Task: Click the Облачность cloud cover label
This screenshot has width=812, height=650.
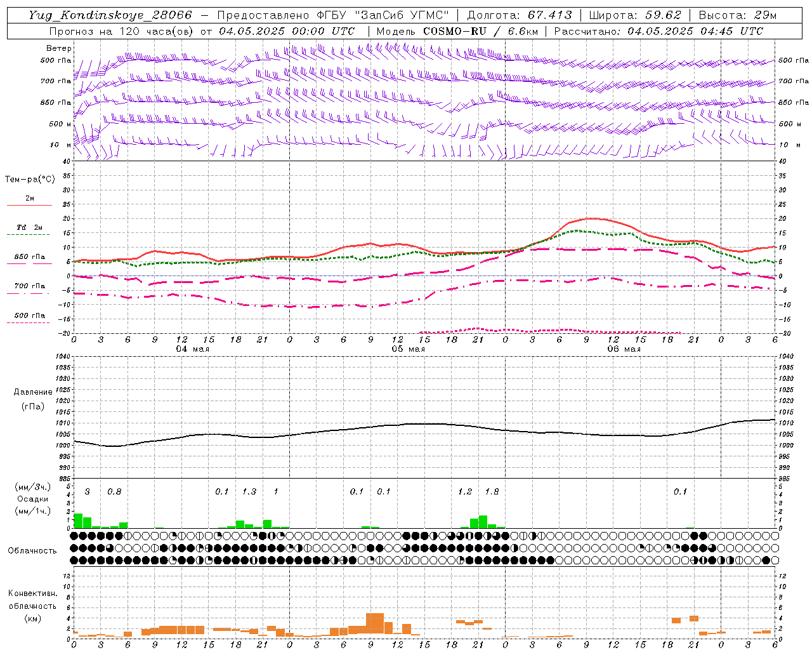Action: (x=32, y=550)
